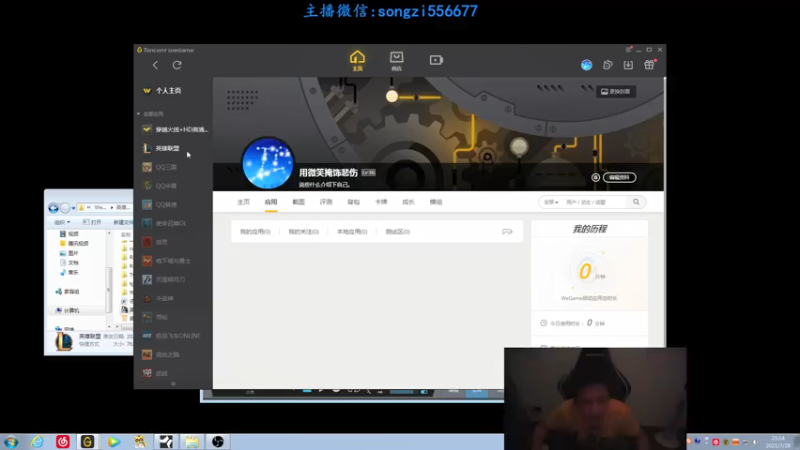Open Internet Explorer from the taskbar
The height and width of the screenshot is (450, 800).
[x=37, y=442]
